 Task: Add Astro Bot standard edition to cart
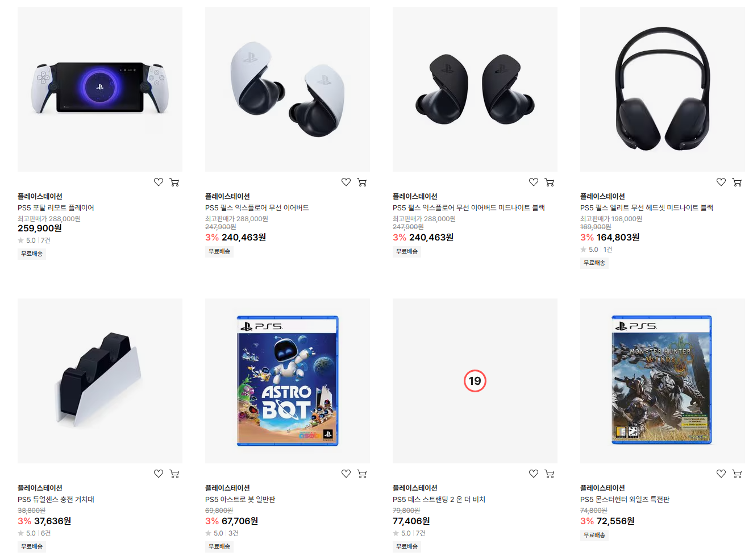[362, 474]
